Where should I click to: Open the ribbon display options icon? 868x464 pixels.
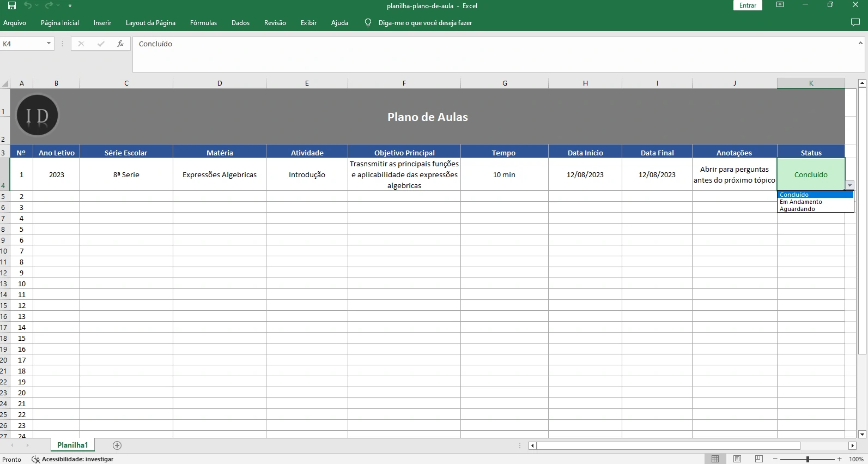[780, 5]
